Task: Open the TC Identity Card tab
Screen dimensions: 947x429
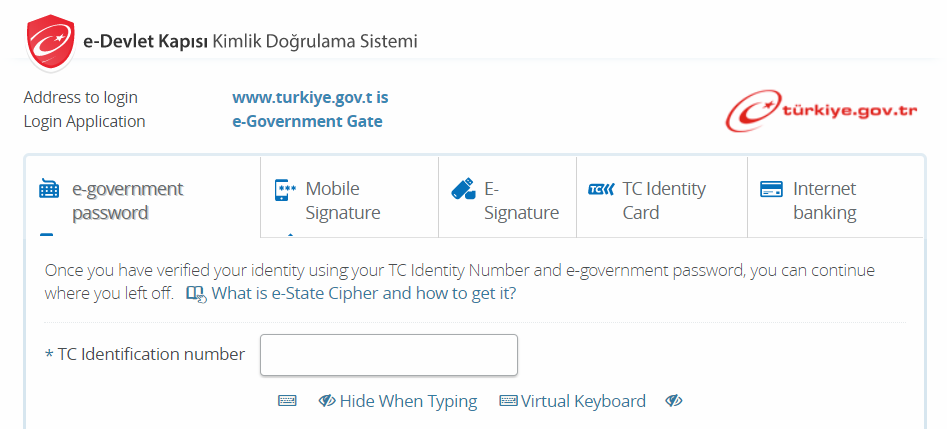Action: [663, 200]
